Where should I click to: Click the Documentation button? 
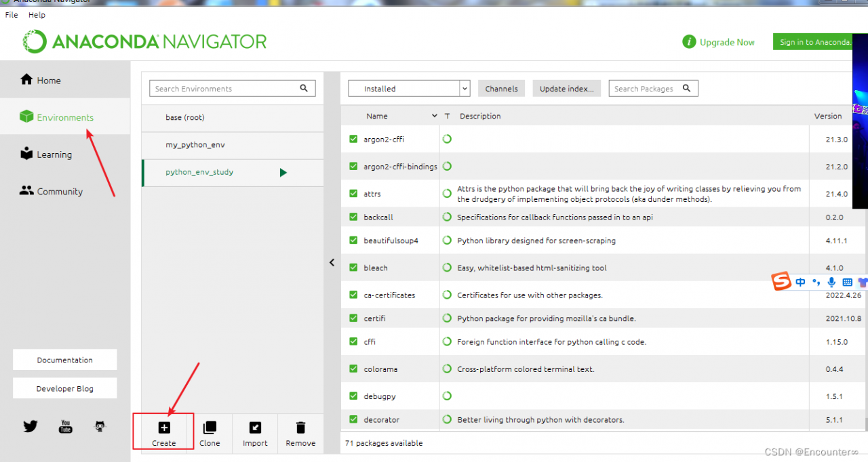pyautogui.click(x=65, y=360)
